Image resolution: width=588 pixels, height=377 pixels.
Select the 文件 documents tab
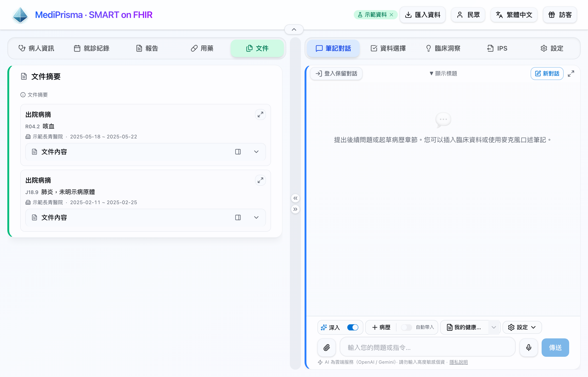pyautogui.click(x=257, y=48)
